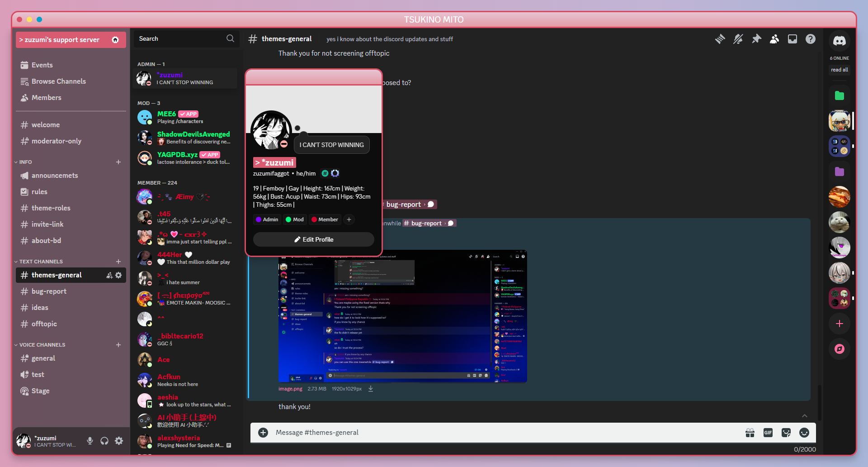The image size is (868, 467).
Task: Open the gift icon in message bar
Action: [x=750, y=433]
